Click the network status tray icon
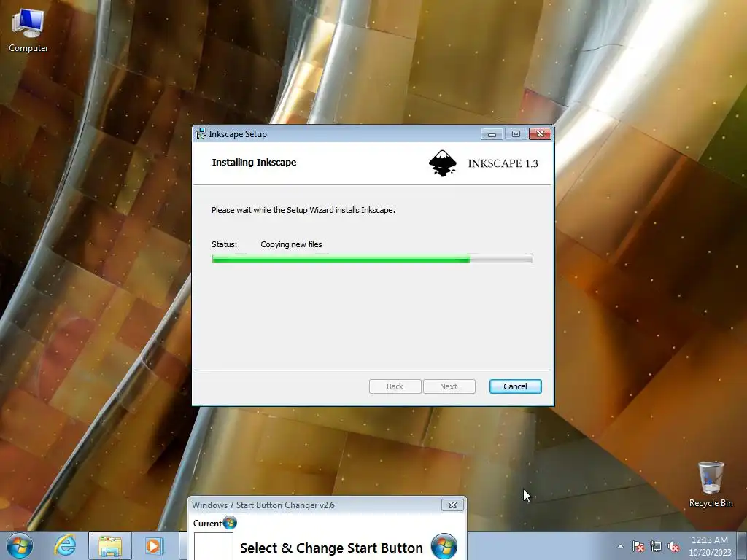Screen dimensions: 747x560 tap(656, 546)
